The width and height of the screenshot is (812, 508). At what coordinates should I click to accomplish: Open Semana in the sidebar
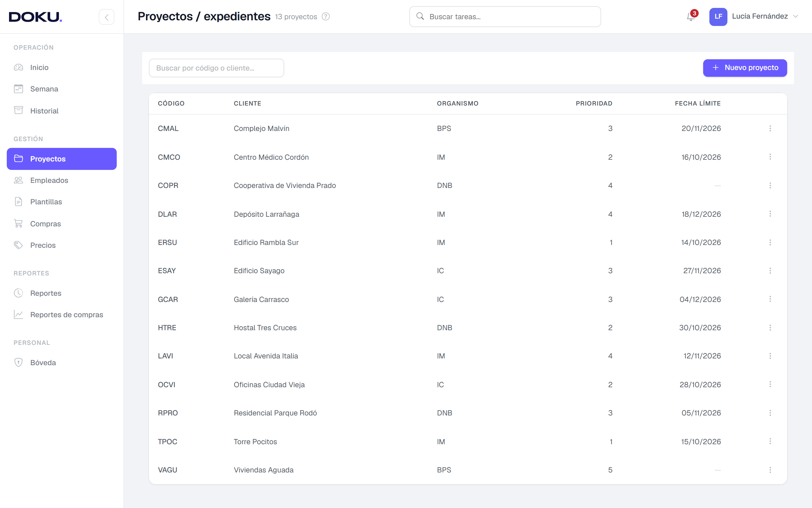click(x=62, y=89)
